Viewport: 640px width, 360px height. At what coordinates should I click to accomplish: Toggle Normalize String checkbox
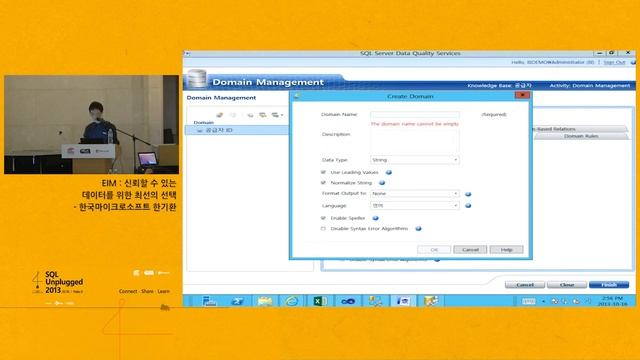(323, 183)
